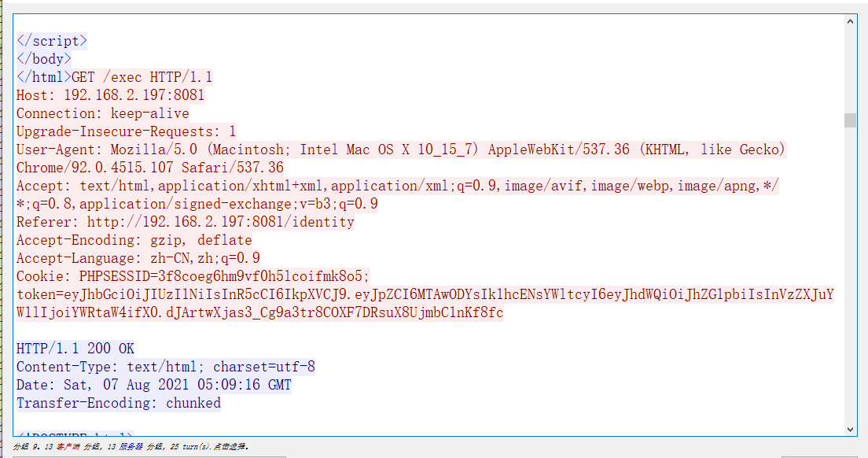Click the packet count status text below
The width and height of the screenshot is (868, 458).
click(x=131, y=446)
